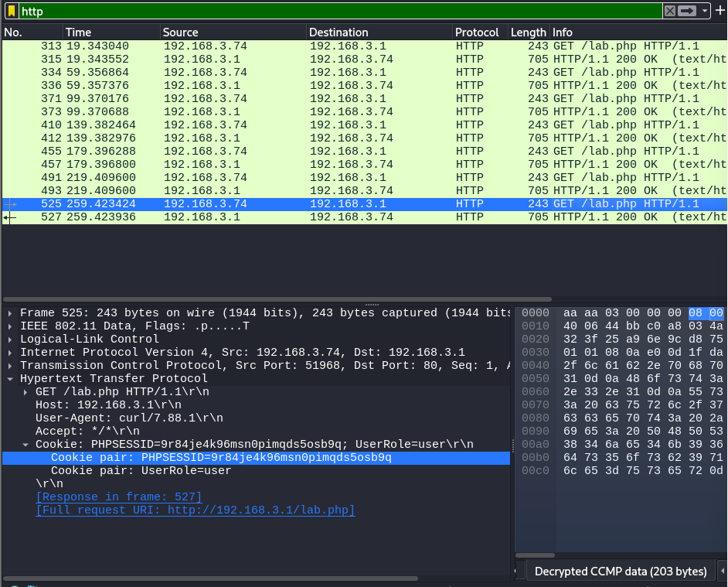Add a filter button with plus icon
Viewport: 728px width, 587px height.
720,11
